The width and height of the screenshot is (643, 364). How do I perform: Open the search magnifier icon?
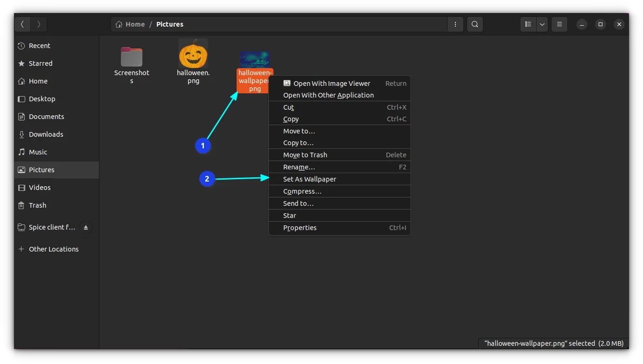pyautogui.click(x=475, y=24)
